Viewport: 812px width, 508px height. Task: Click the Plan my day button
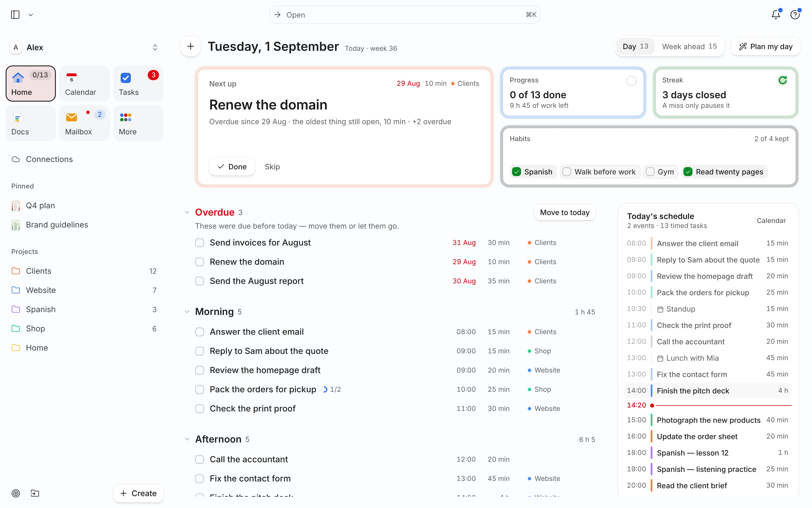(x=766, y=46)
